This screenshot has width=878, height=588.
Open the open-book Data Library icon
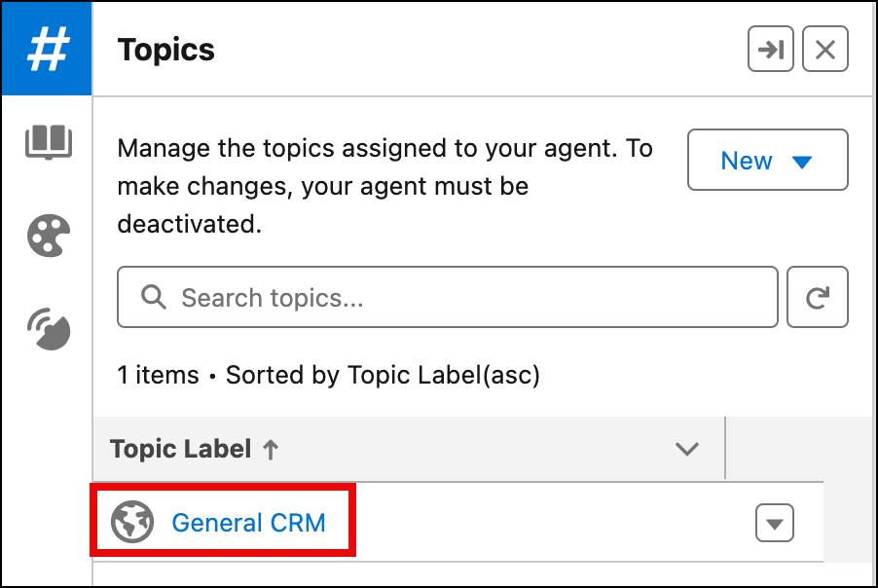pos(49,141)
